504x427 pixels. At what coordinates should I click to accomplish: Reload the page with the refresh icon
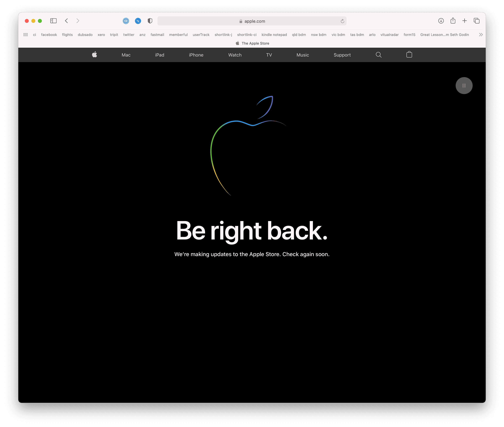tap(342, 21)
